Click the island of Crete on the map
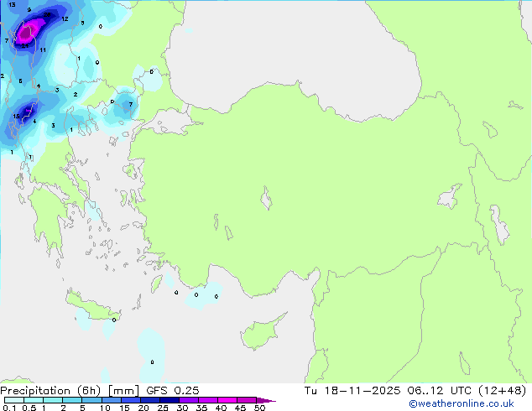Viewport: 532px width, 411px height. coord(91,306)
